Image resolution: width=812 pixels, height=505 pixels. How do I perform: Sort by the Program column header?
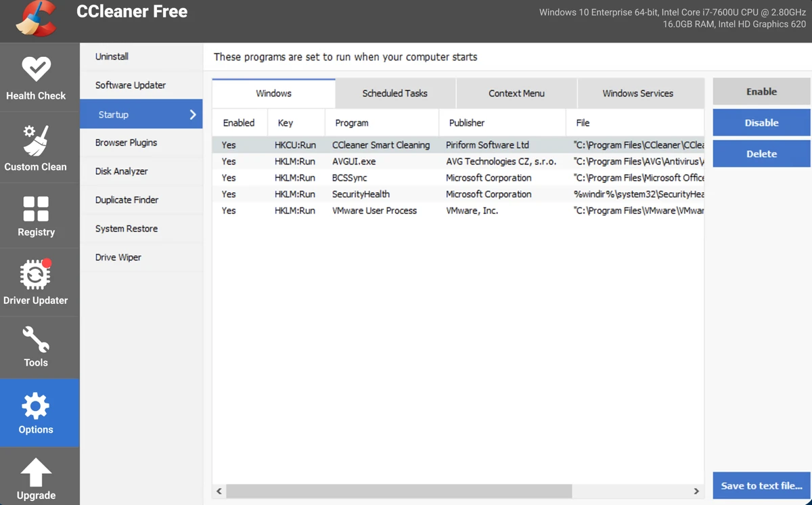click(x=382, y=123)
